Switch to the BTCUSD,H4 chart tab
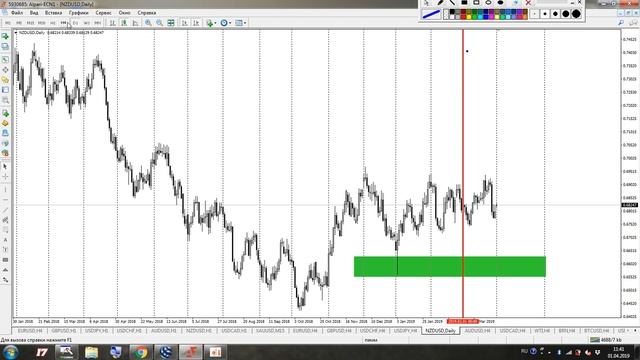640x360 pixels. (596, 331)
